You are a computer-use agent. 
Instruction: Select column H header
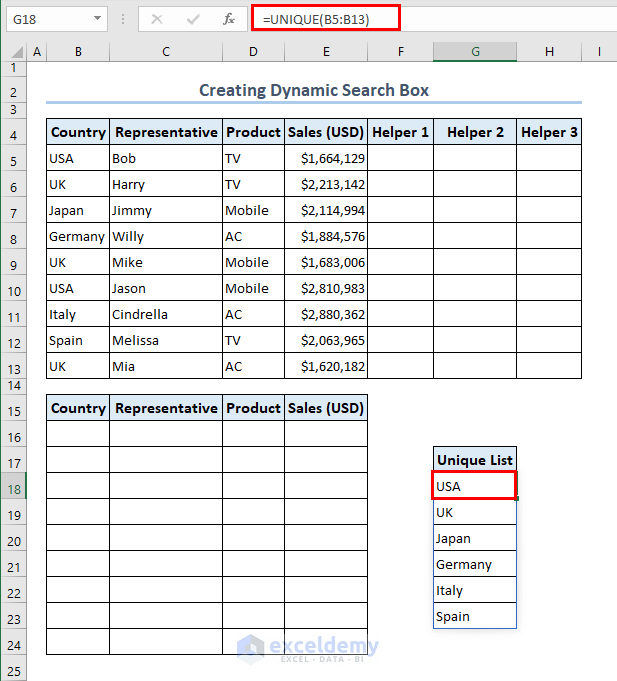(x=549, y=52)
